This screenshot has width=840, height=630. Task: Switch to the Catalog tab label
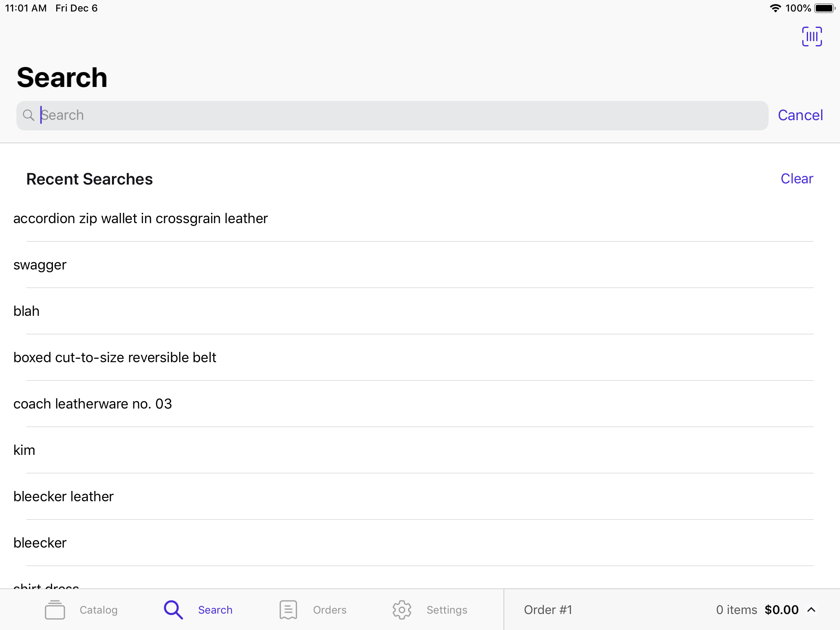pos(98,610)
